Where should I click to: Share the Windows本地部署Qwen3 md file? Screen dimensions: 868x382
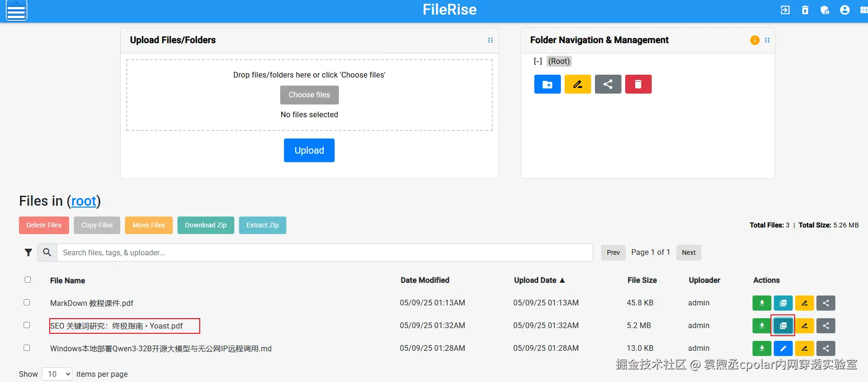point(826,348)
